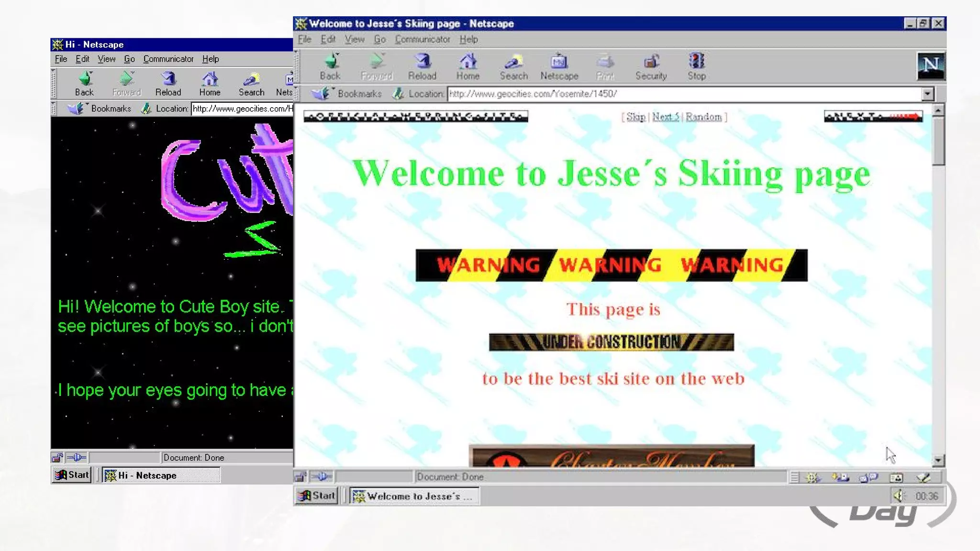Click the Reload icon in the Jesse's Skiing window

click(x=422, y=66)
